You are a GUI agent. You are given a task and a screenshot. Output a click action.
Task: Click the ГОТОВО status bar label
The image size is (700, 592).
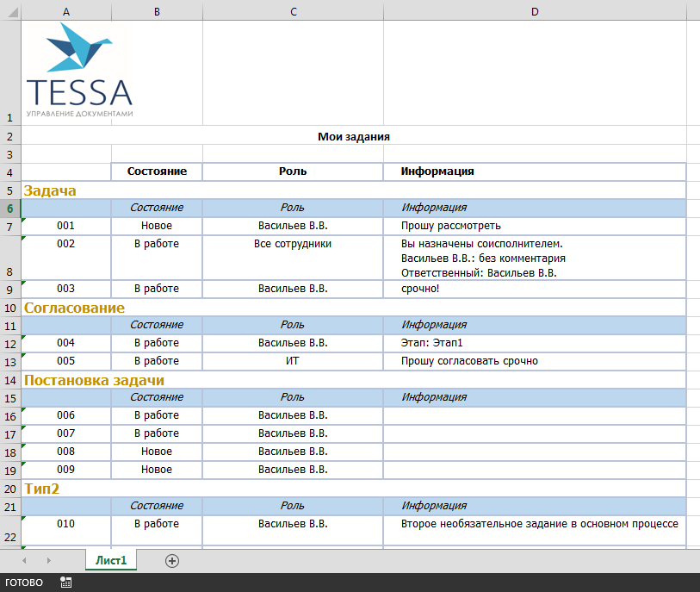click(24, 583)
